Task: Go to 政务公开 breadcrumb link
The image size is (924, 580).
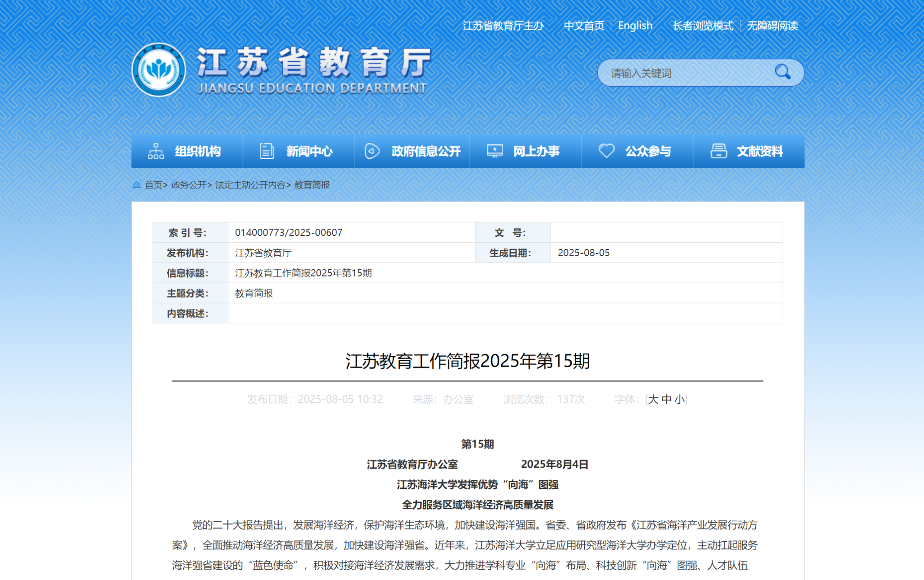Action: tap(189, 185)
